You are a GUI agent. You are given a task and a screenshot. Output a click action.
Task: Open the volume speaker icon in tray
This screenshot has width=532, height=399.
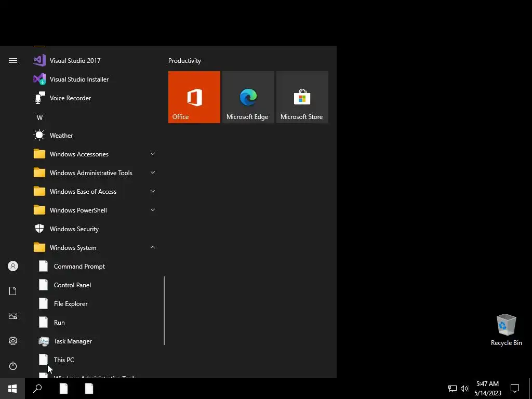(464, 389)
